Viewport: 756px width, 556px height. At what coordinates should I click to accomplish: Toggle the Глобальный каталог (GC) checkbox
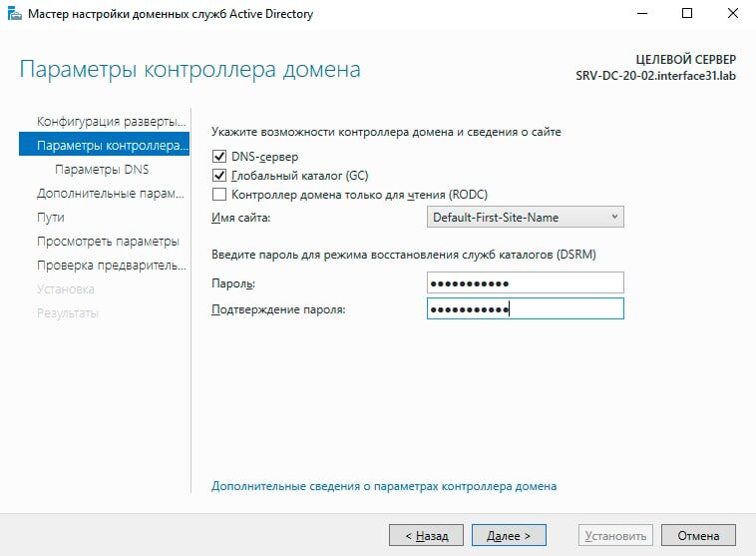pos(219,176)
